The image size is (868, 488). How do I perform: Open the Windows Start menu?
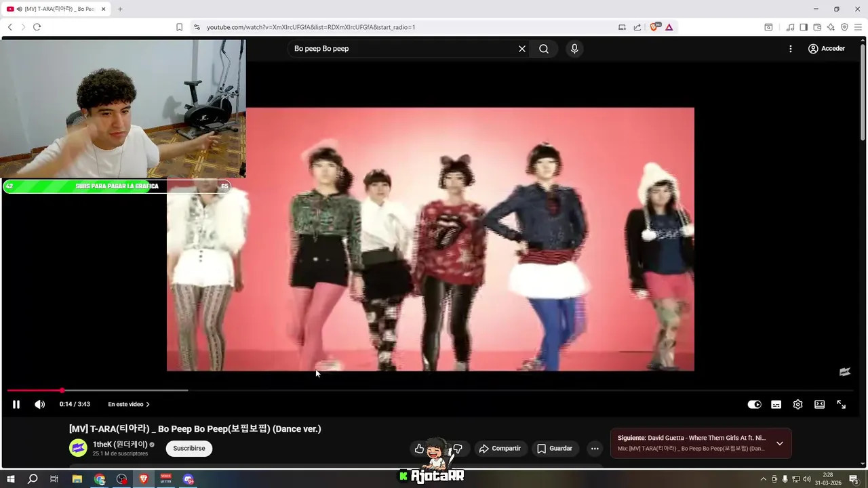[11, 479]
